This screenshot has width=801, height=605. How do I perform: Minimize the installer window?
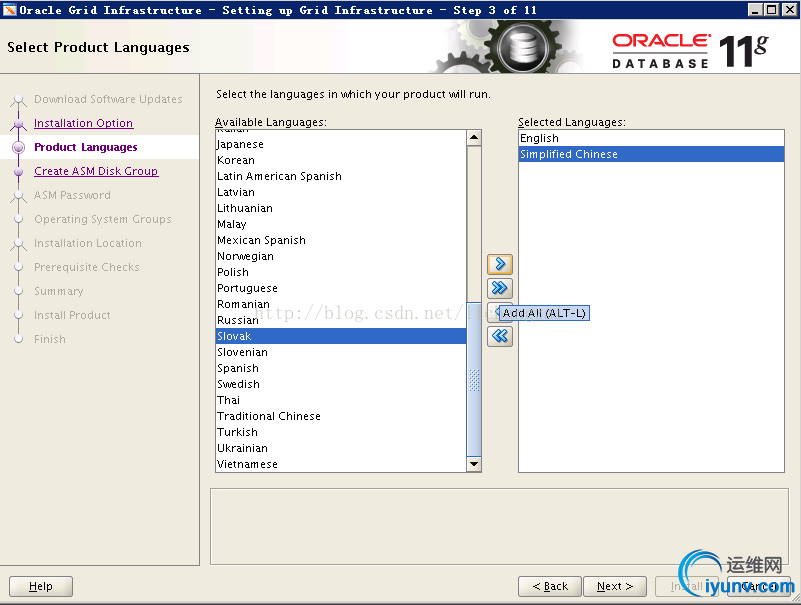755,10
